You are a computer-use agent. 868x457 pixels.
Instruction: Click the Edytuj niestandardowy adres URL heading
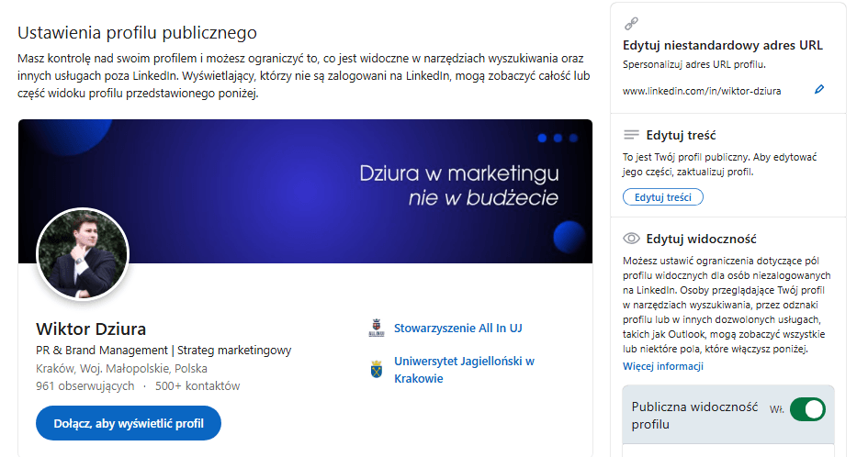pos(722,45)
